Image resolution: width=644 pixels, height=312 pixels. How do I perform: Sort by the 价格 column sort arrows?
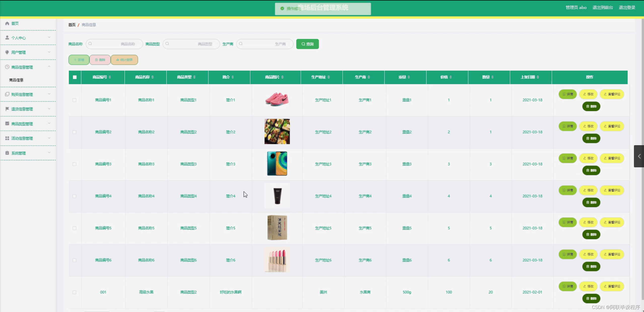coord(451,77)
